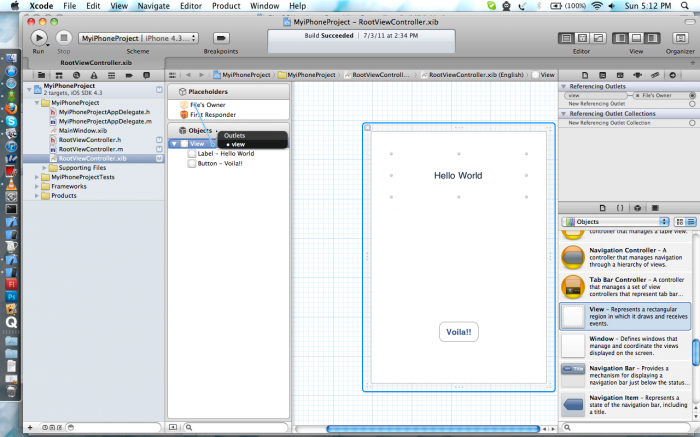
Task: Show the Media library filmstrip icon
Action: 655,208
